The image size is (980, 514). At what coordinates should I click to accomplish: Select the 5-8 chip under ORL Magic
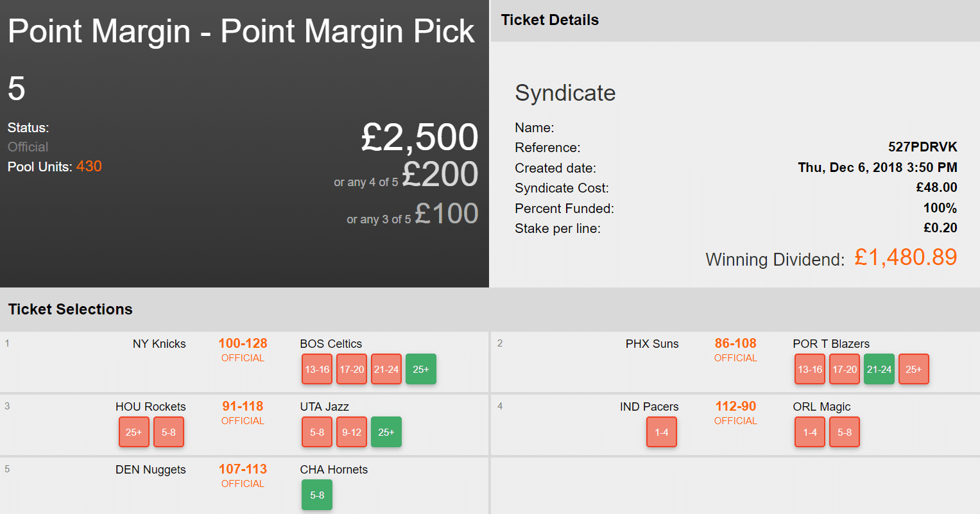(x=845, y=432)
